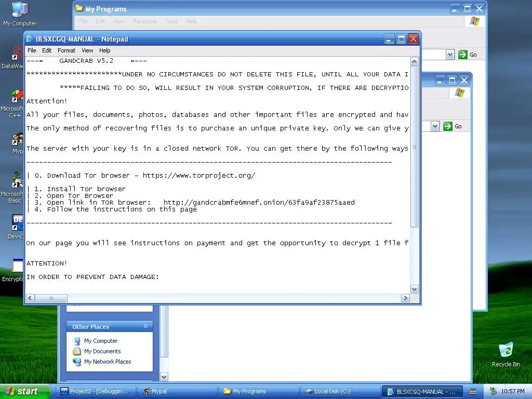Viewport: 532px width, 399px height.
Task: Click the Windows flag logo in My Programs window
Action: [475, 21]
